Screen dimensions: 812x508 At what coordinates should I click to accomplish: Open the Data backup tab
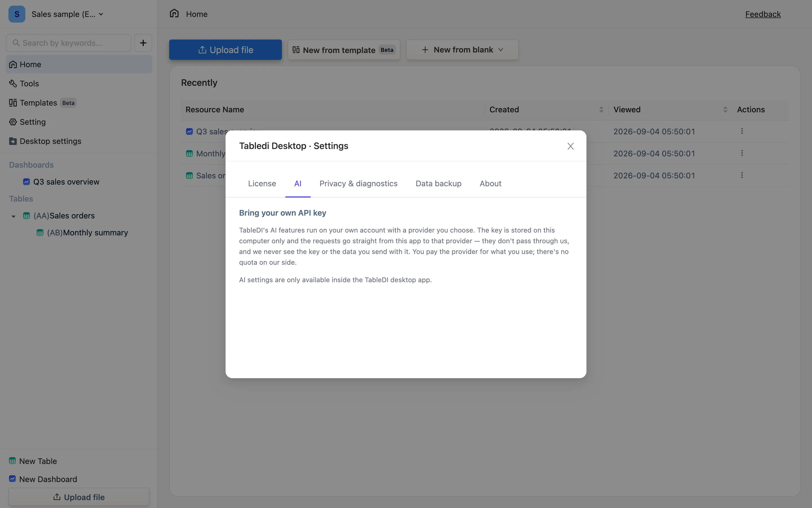pyautogui.click(x=438, y=183)
